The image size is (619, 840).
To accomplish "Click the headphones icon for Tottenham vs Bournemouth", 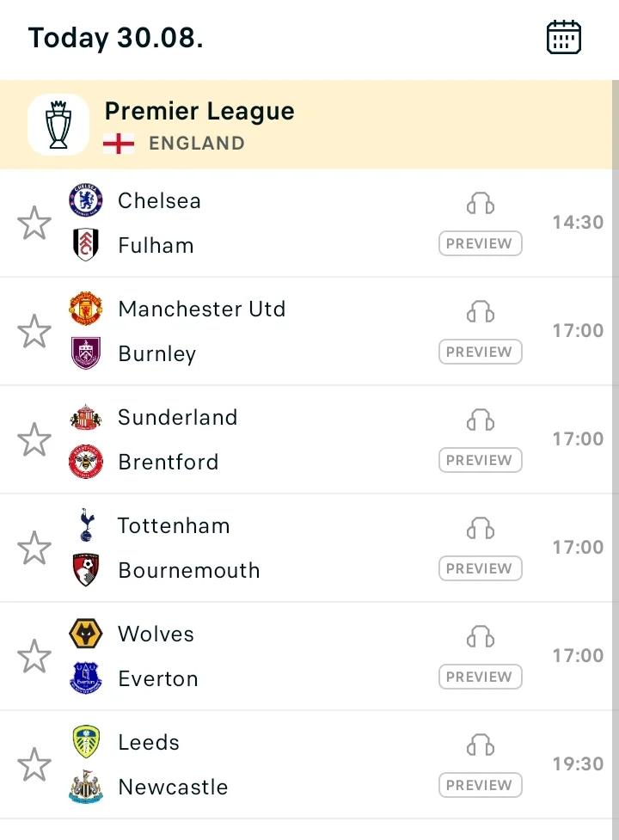I will 481,528.
